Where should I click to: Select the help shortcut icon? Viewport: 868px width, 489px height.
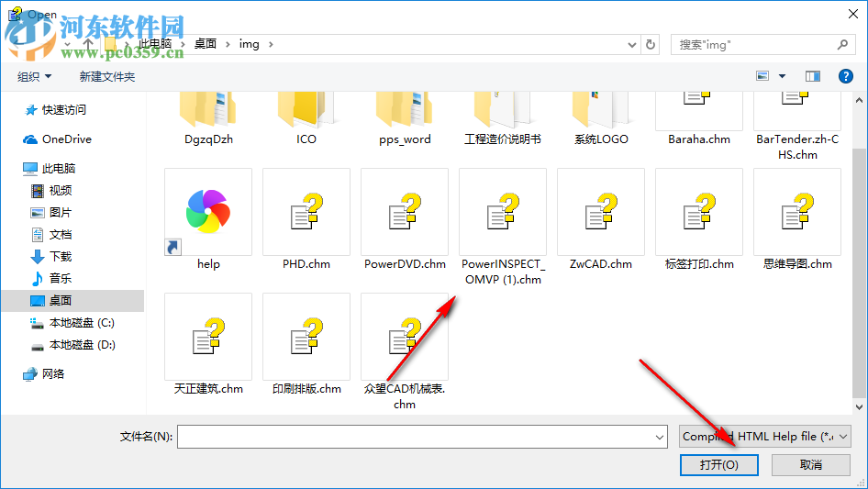208,212
